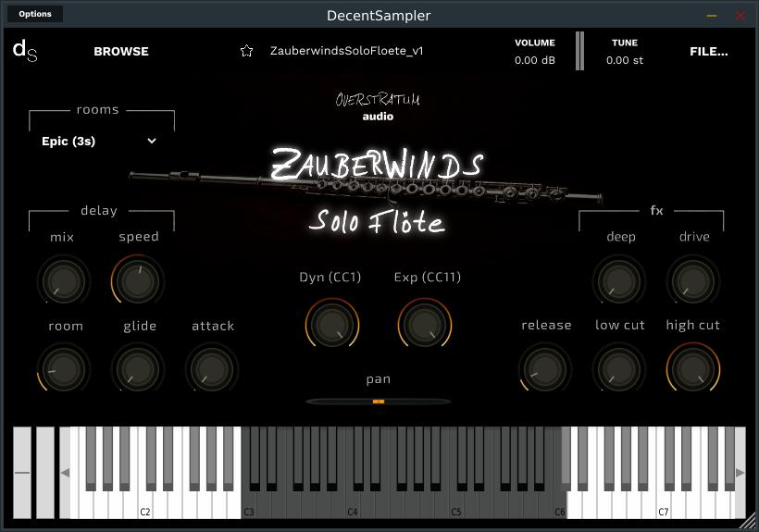Image resolution: width=759 pixels, height=532 pixels.
Task: Expand the rooms dropdown showing Epic (3s)
Action: 99,142
